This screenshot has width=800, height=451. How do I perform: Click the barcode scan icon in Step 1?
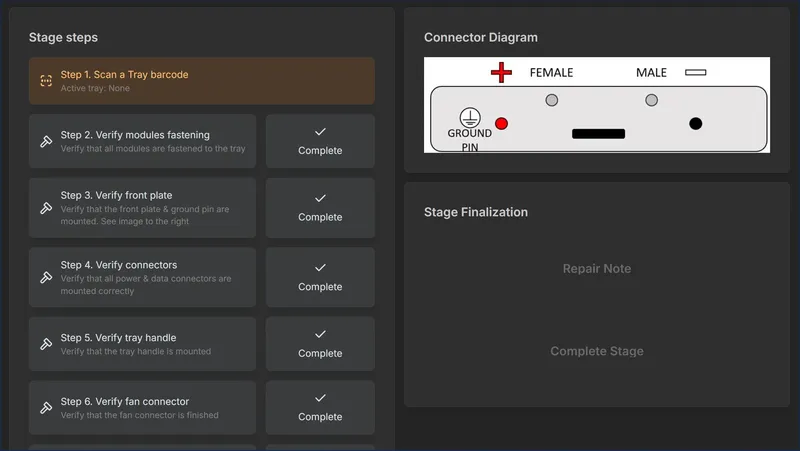coord(46,81)
